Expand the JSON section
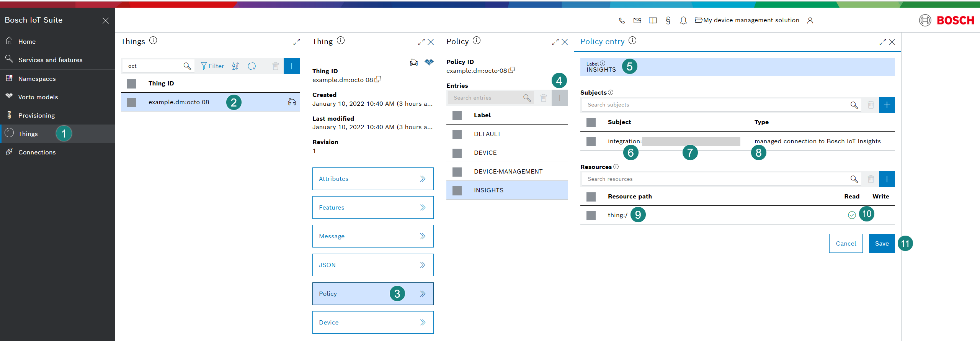The image size is (980, 341). tap(373, 265)
